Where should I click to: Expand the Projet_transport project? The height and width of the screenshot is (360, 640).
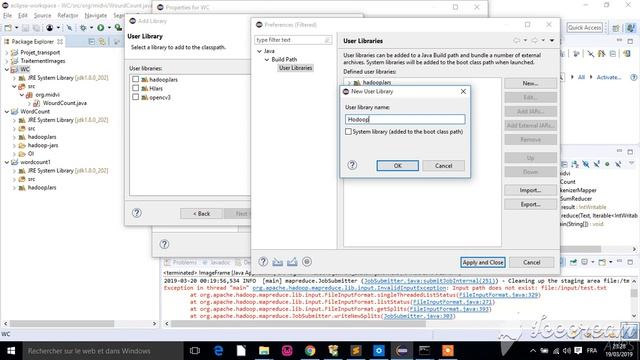pyautogui.click(x=7, y=53)
